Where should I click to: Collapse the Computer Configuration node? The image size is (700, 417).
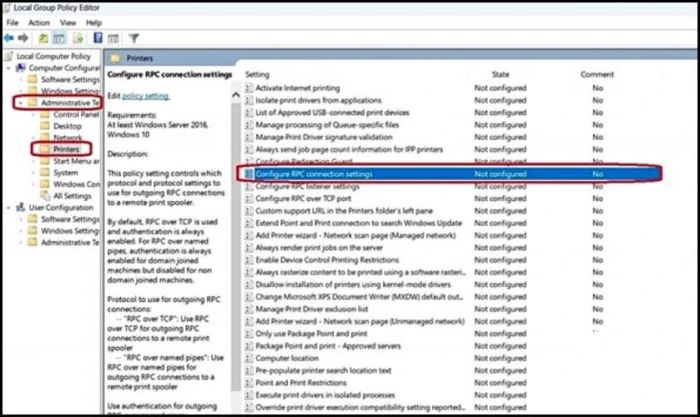[9, 67]
